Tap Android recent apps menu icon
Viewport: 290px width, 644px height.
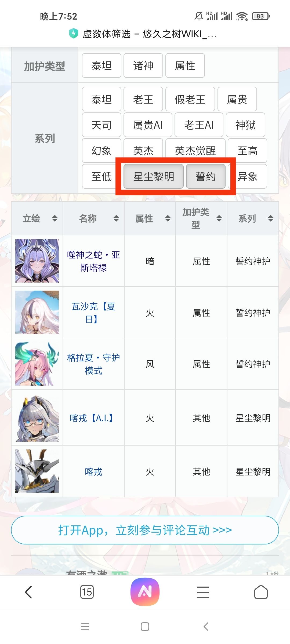click(85, 627)
